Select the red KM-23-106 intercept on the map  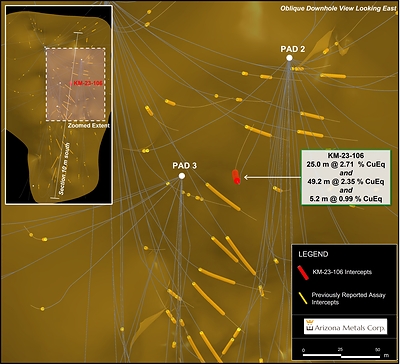(236, 177)
